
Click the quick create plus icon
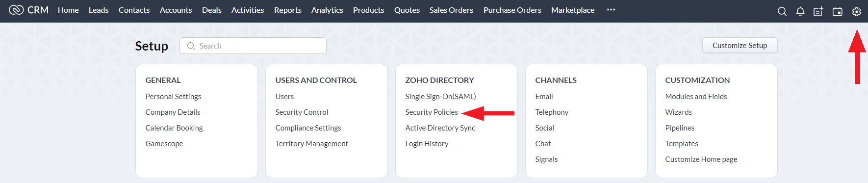[x=818, y=11]
